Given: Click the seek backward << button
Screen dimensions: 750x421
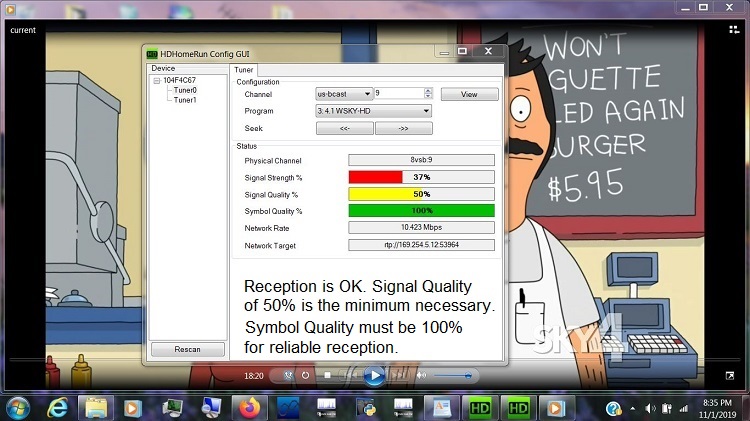Looking at the screenshot, I should 344,128.
